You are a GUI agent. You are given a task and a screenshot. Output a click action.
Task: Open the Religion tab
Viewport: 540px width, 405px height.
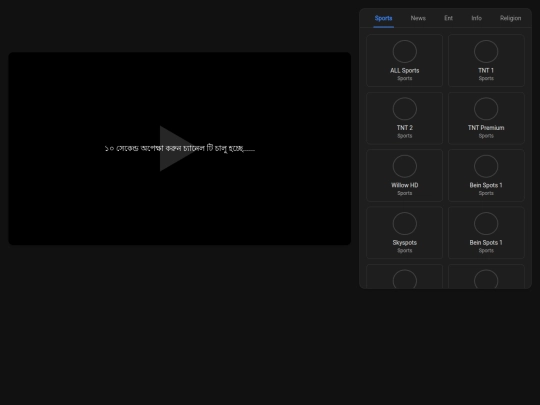tap(510, 18)
